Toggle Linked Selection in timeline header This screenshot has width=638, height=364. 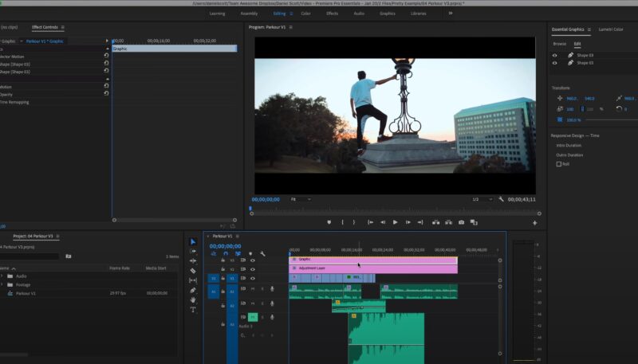238,253
